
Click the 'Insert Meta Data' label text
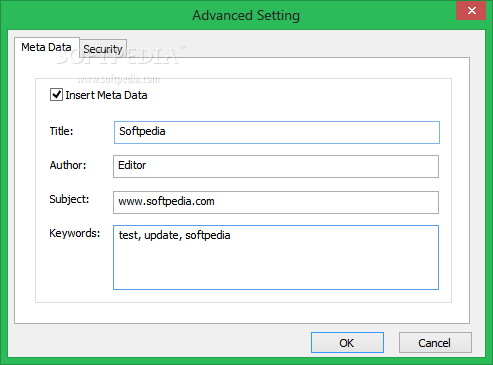tap(106, 95)
